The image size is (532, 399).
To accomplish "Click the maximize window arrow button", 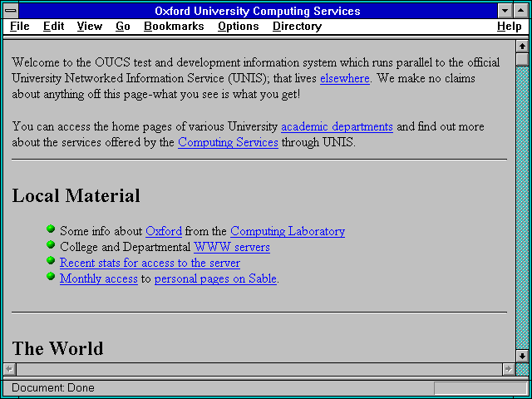I will click(x=521, y=11).
